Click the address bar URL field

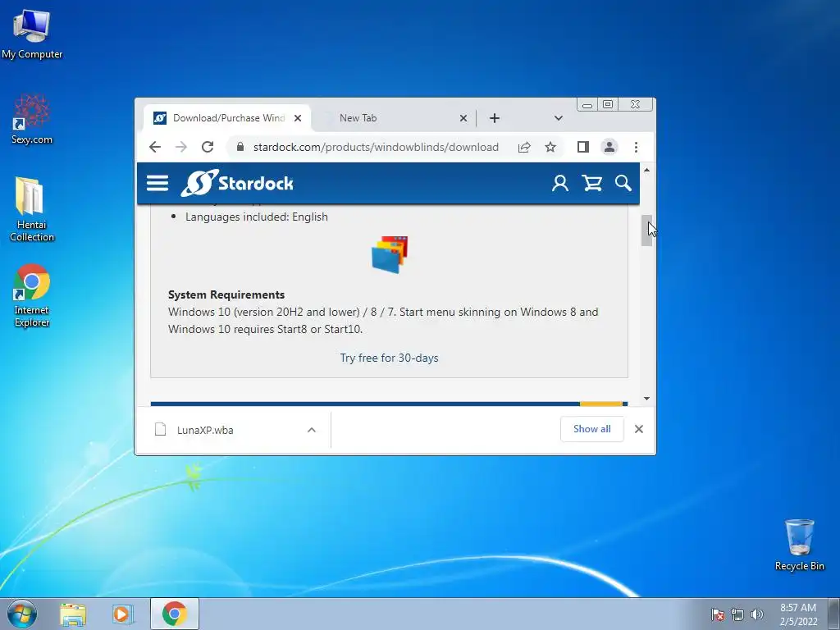click(376, 147)
